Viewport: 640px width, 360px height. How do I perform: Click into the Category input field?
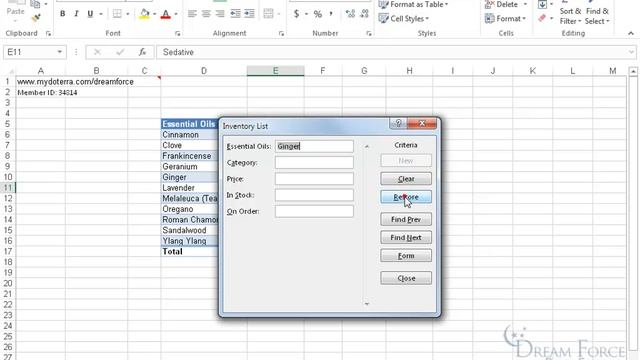314,162
